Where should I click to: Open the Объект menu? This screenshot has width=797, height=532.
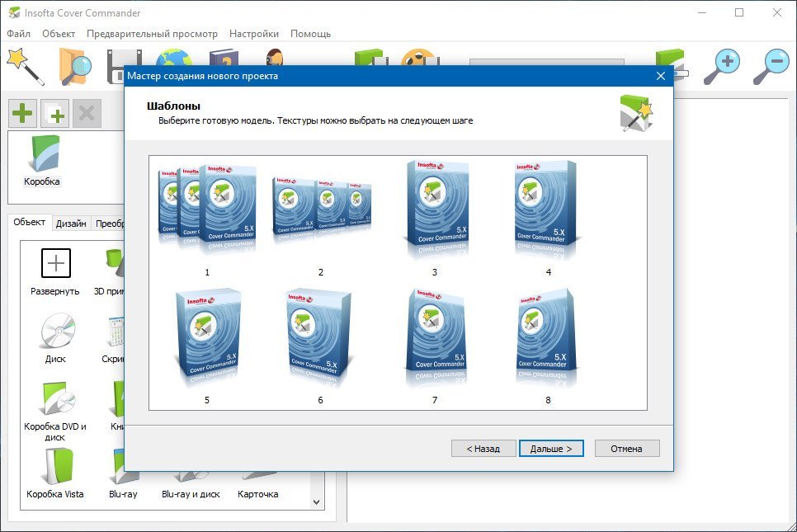coord(59,34)
